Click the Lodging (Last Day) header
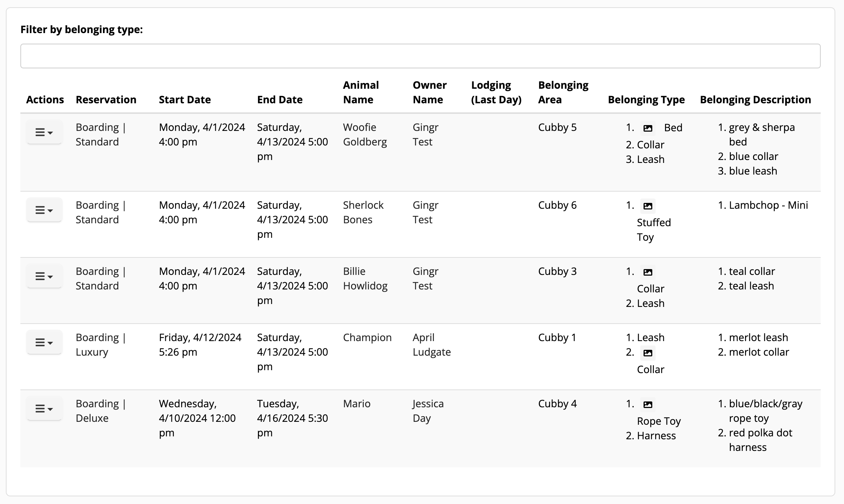This screenshot has height=504, width=844. [x=496, y=92]
